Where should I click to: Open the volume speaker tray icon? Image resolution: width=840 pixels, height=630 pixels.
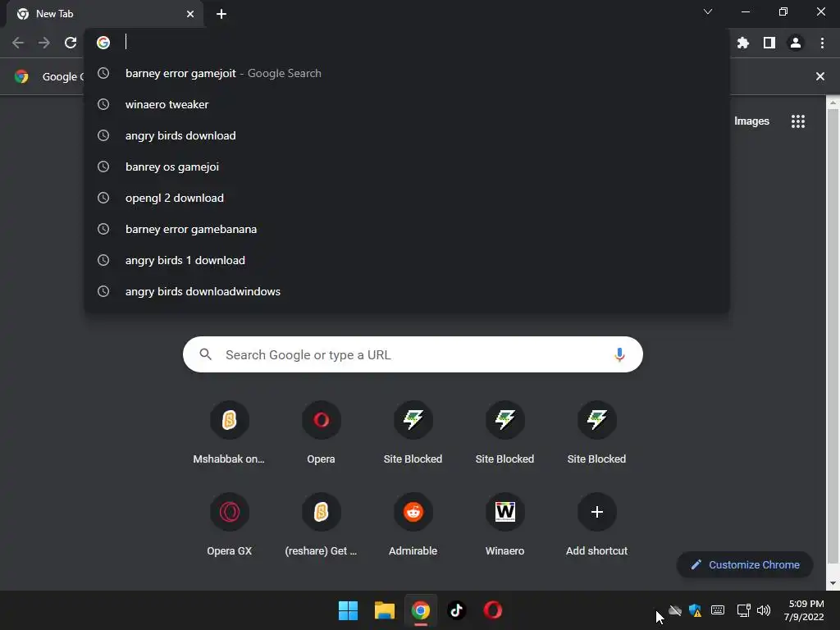(x=764, y=610)
